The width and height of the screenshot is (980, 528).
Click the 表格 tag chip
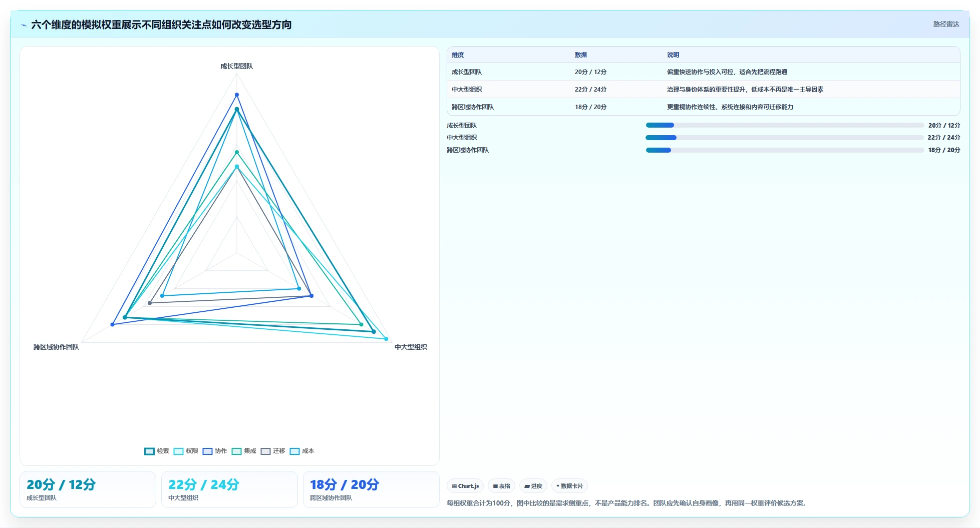tap(501, 486)
